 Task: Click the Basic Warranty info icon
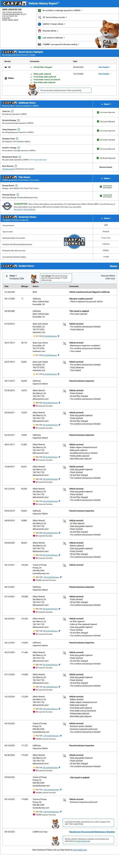tap(16, 166)
